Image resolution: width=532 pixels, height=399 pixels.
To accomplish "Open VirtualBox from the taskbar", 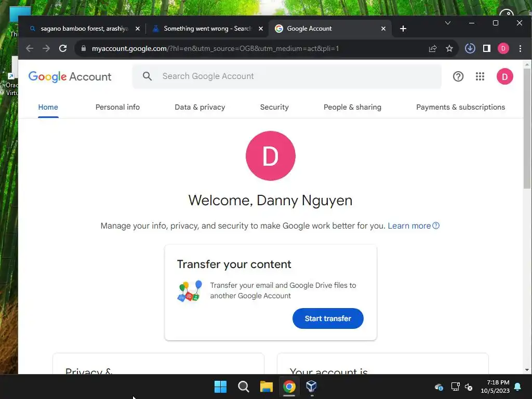I will click(x=312, y=386).
